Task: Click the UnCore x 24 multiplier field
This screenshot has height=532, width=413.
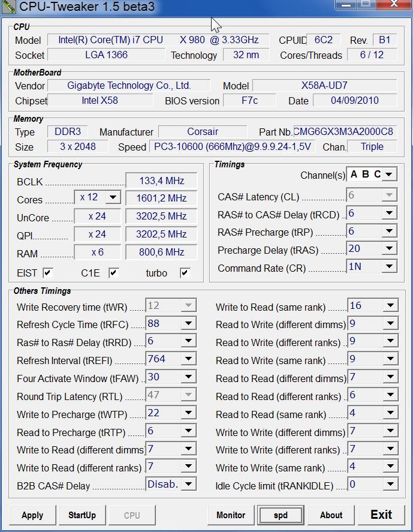Action: click(97, 216)
